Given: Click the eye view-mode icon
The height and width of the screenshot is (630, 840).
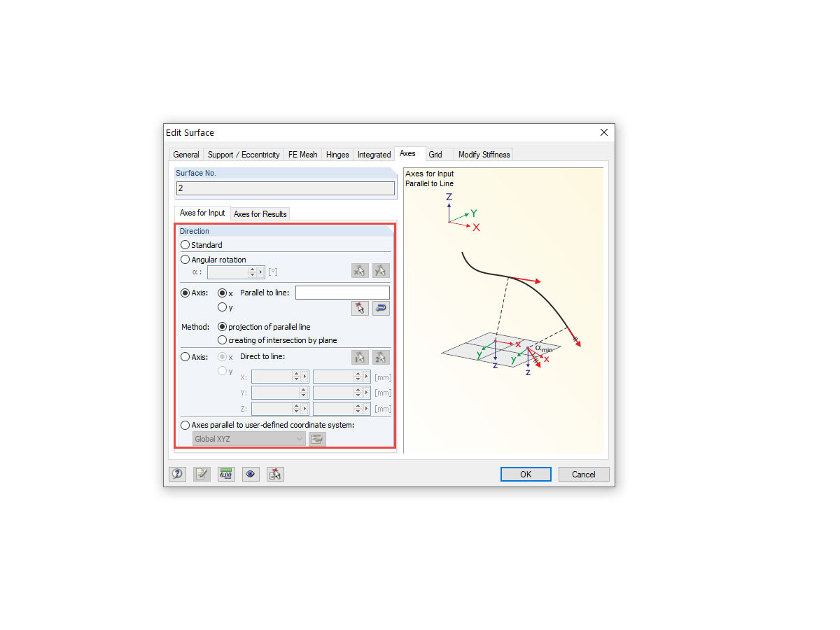Looking at the screenshot, I should pyautogui.click(x=251, y=474).
